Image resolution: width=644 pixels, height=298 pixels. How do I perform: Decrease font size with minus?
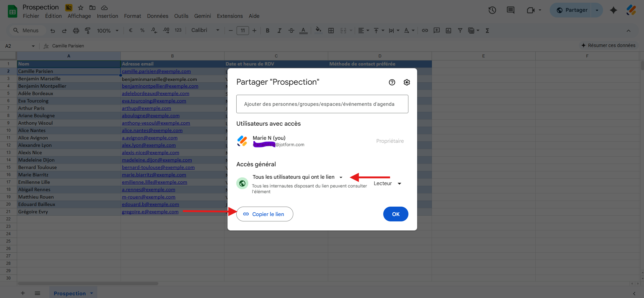click(231, 31)
